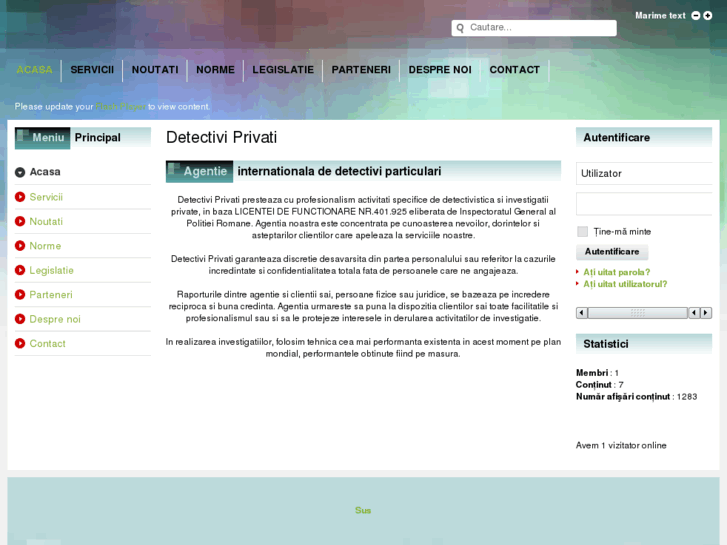Open LEGISLATIE in top navigation

[283, 70]
